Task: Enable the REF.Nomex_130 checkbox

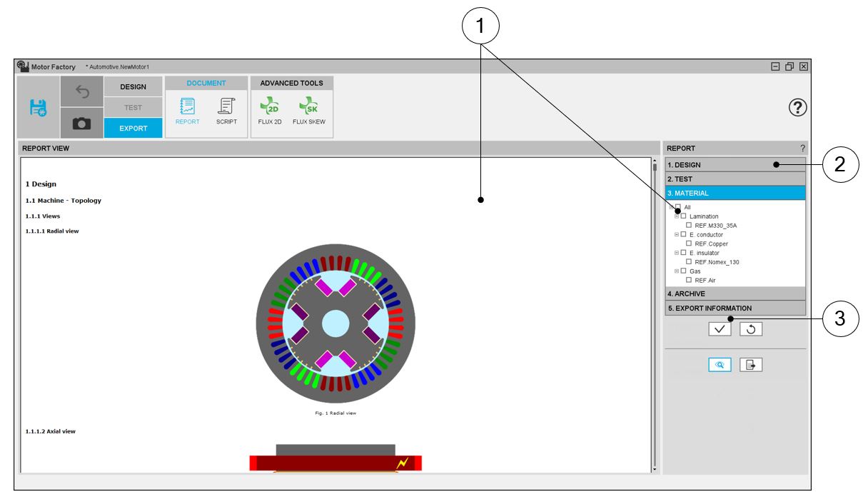Action: [x=689, y=262]
